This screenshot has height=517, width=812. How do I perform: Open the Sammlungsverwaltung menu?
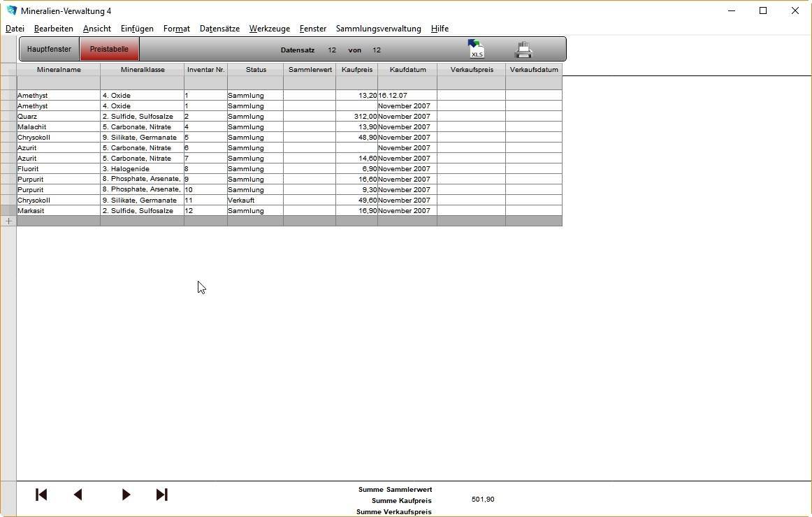click(x=378, y=29)
